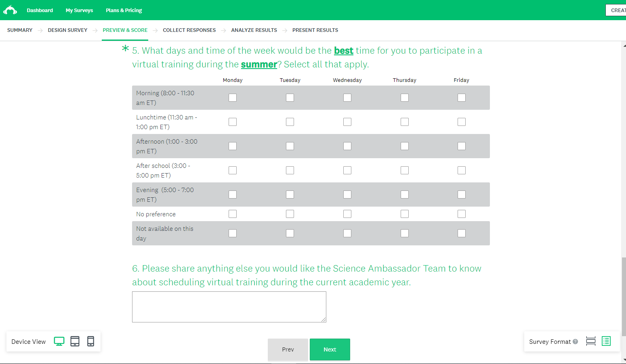Screen dimensions: 626x364
Task: Check Monday Morning (8:00 - 11:30 am) box
Action: [x=233, y=98]
